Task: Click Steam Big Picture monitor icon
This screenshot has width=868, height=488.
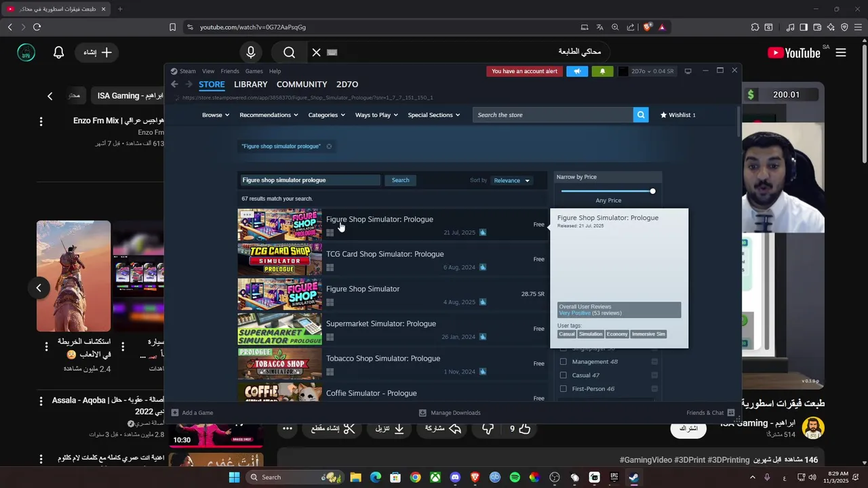Action: [x=688, y=71]
